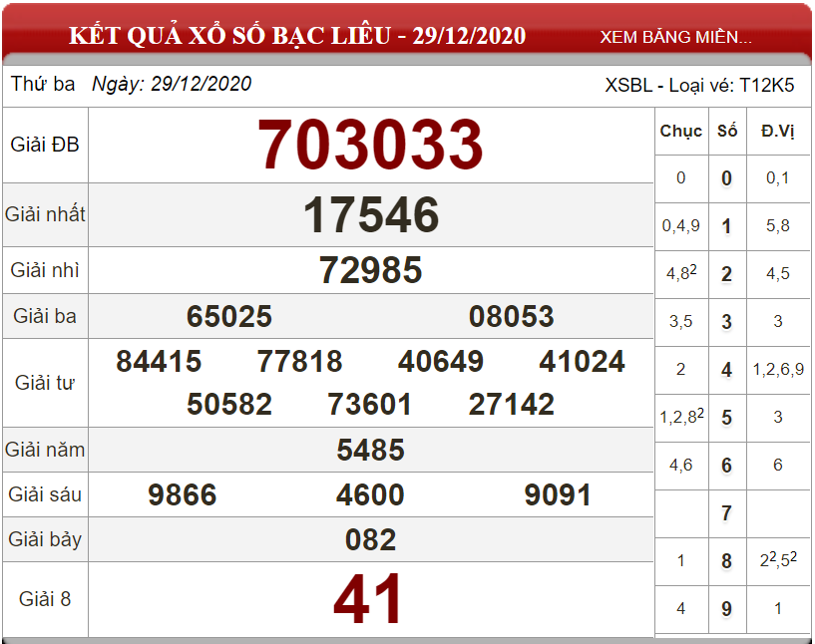Image resolution: width=815 pixels, height=644 pixels.
Task: Select second prize number 72985
Action: point(371,270)
